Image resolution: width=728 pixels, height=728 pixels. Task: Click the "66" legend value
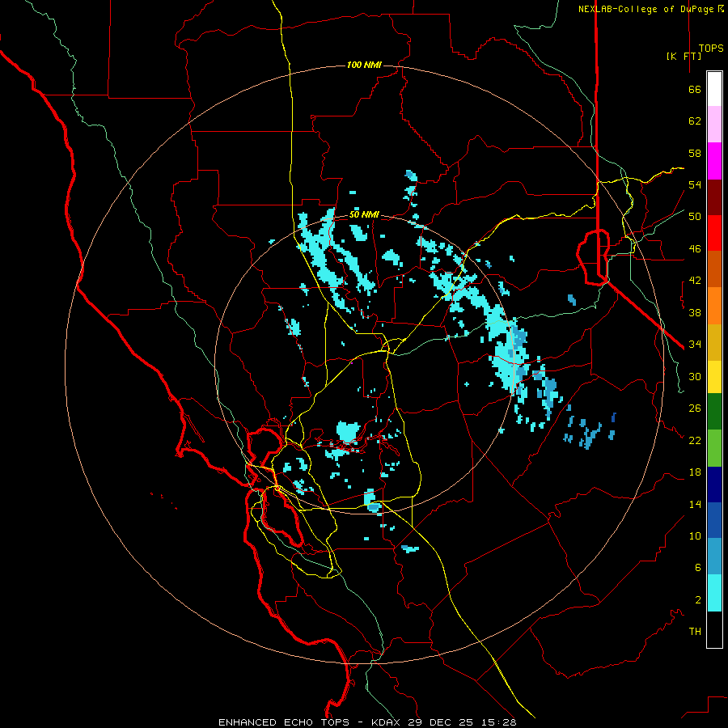point(695,89)
